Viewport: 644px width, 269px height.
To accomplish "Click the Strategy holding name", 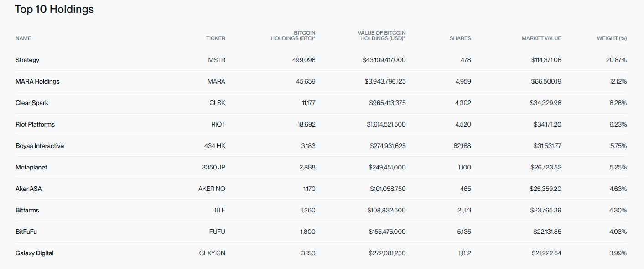I will [27, 60].
